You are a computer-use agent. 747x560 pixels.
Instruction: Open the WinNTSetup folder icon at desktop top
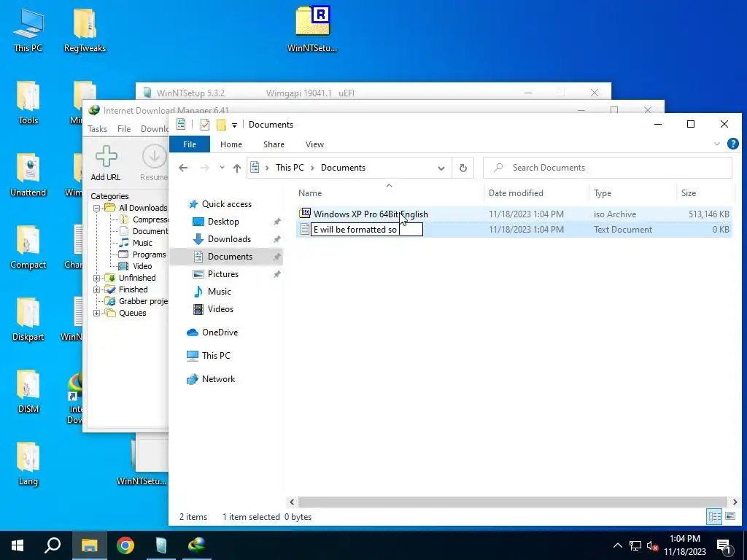coord(312,28)
